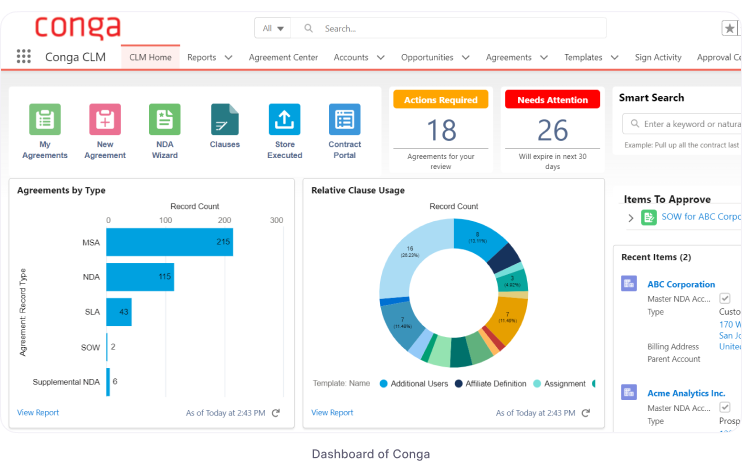Refresh the Agreements by Type chart

pyautogui.click(x=276, y=412)
